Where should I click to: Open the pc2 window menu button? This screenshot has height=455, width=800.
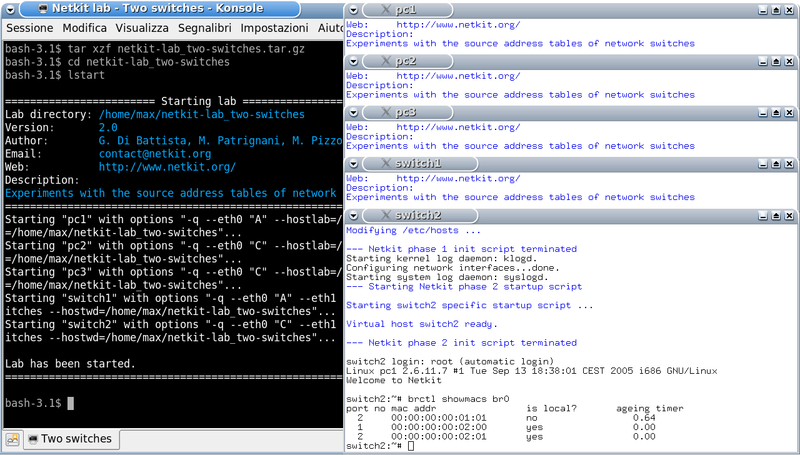pyautogui.click(x=354, y=61)
